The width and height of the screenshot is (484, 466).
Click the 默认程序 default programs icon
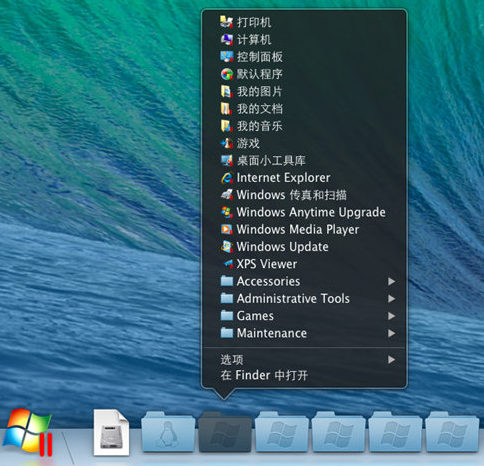tap(227, 74)
